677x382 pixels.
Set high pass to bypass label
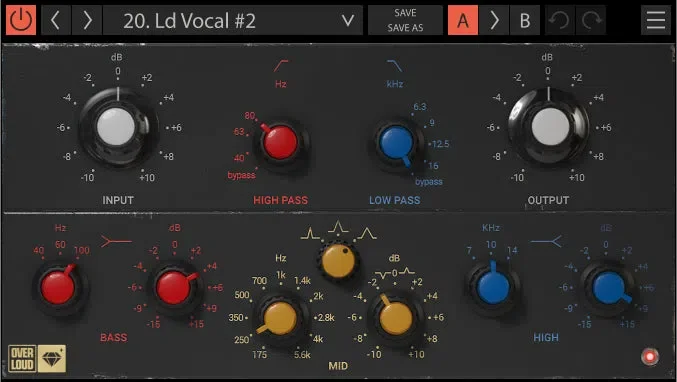pyautogui.click(x=241, y=175)
